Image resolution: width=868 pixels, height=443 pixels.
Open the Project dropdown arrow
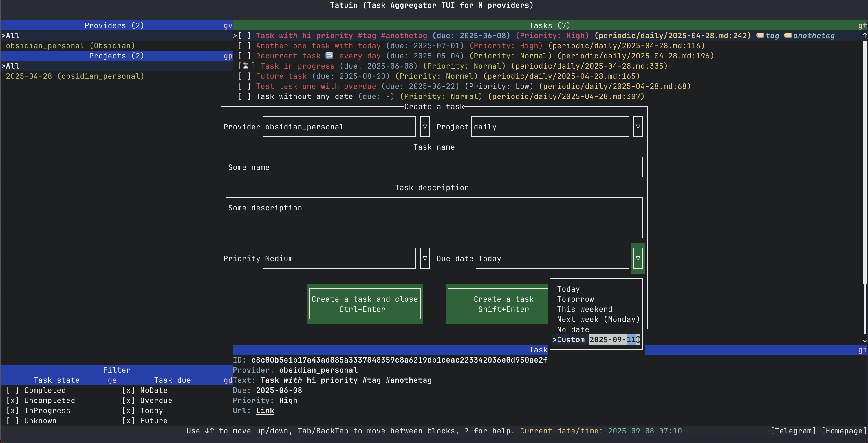638,127
